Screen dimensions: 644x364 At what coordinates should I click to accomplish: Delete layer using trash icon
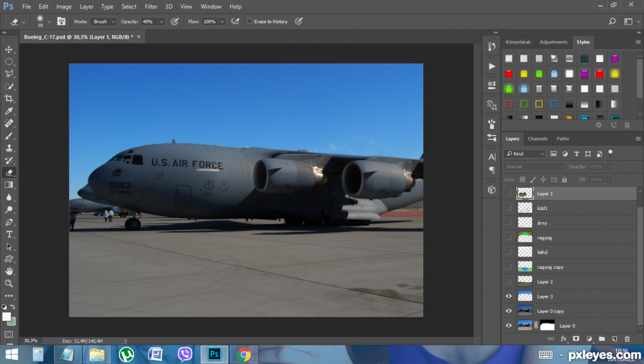626,339
